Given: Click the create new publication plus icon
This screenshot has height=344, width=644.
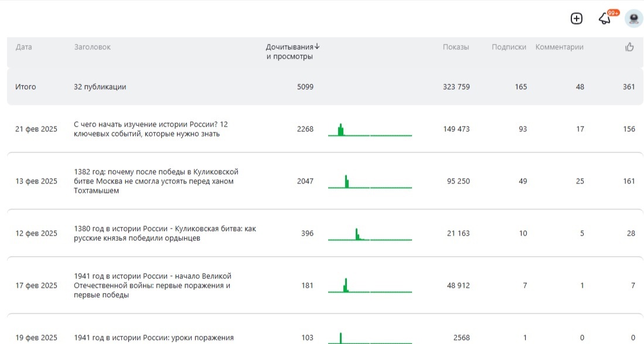Looking at the screenshot, I should pos(576,19).
